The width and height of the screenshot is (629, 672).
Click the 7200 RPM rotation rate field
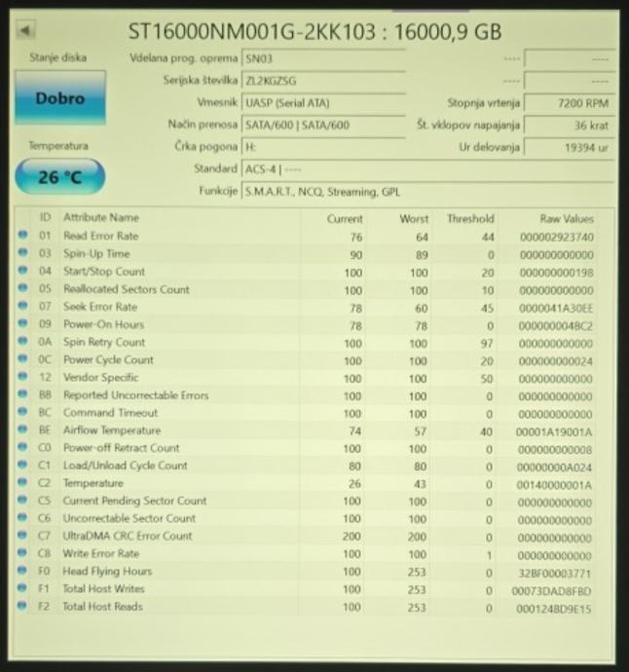[570, 103]
